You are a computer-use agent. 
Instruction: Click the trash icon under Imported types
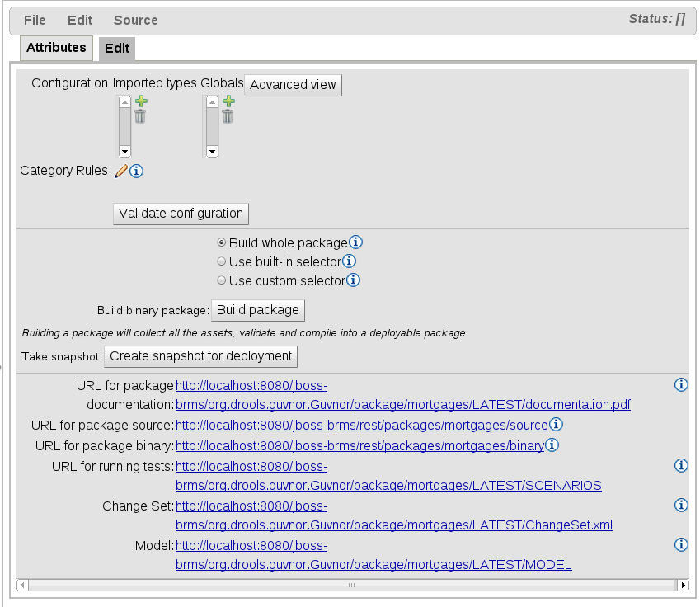click(140, 116)
